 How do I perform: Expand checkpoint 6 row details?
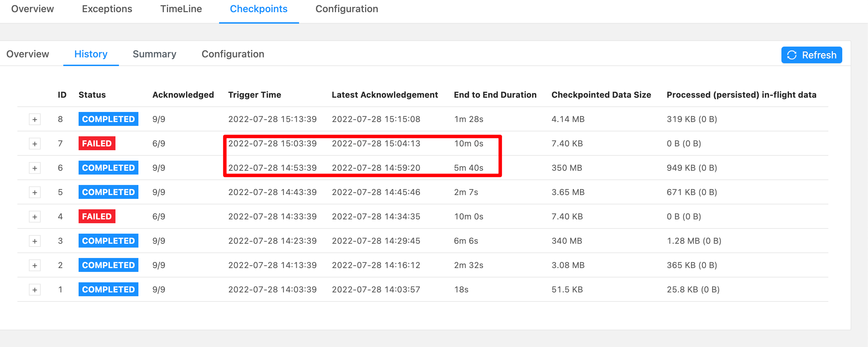(x=35, y=168)
